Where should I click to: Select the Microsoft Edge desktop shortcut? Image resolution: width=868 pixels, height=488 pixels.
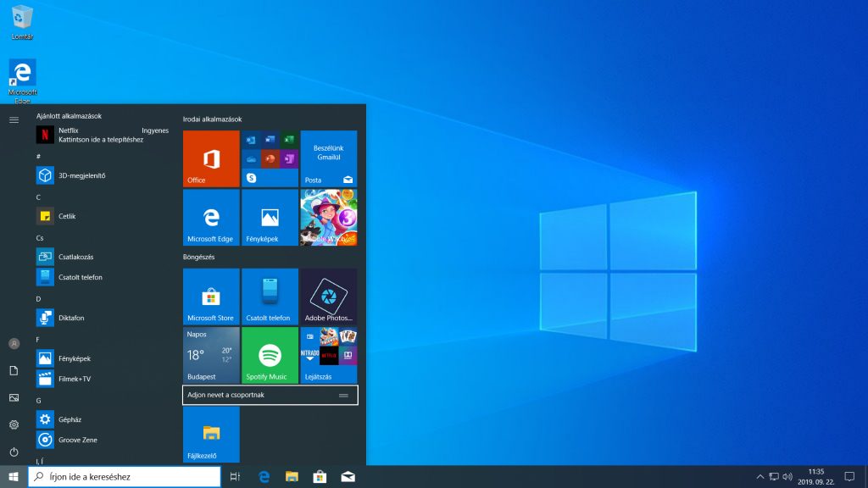click(22, 80)
